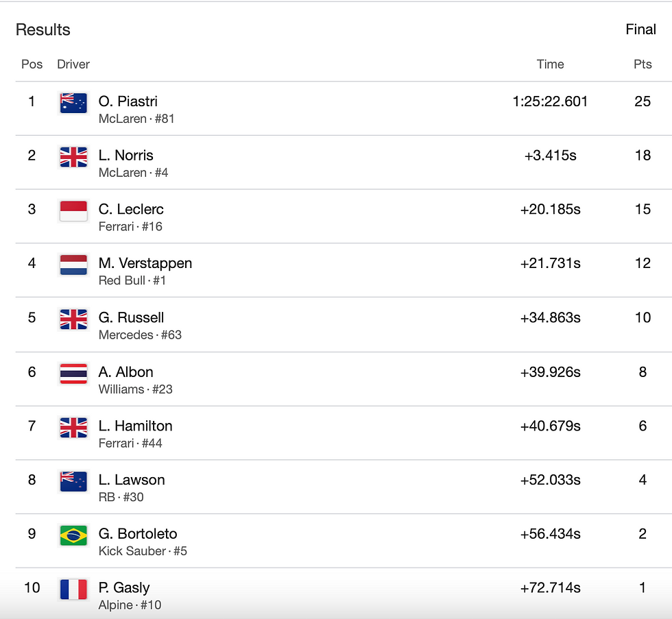Click the UK flag next to G. Russell
The image size is (672, 619).
pos(73,319)
